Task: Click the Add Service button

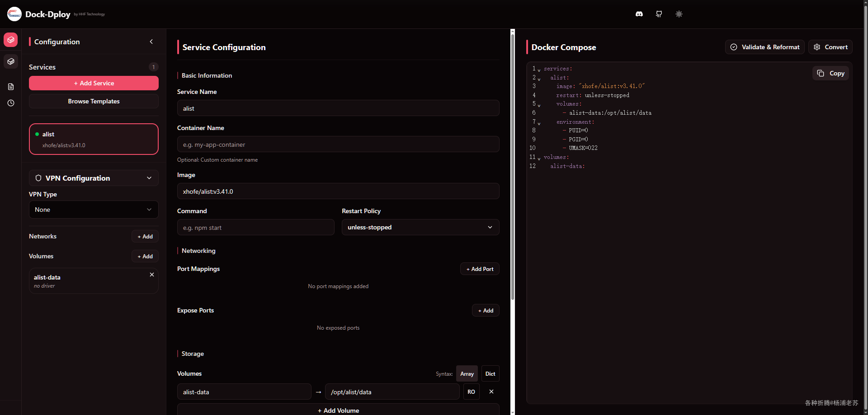Action: 94,83
